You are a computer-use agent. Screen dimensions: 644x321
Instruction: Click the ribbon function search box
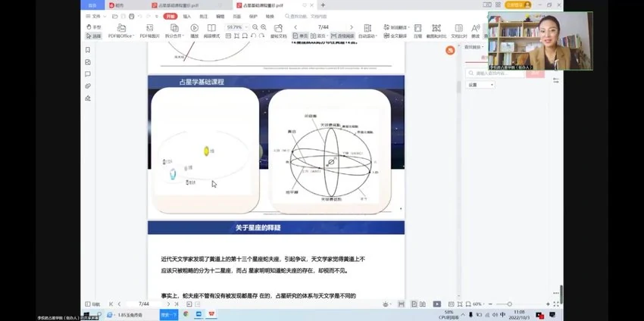[x=306, y=17]
